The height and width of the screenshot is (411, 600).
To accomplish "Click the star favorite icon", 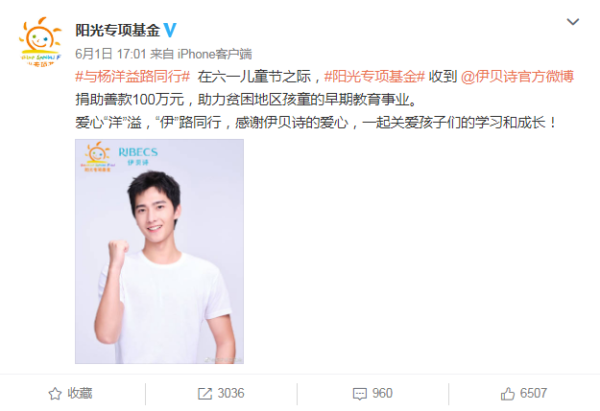I will click(x=55, y=394).
